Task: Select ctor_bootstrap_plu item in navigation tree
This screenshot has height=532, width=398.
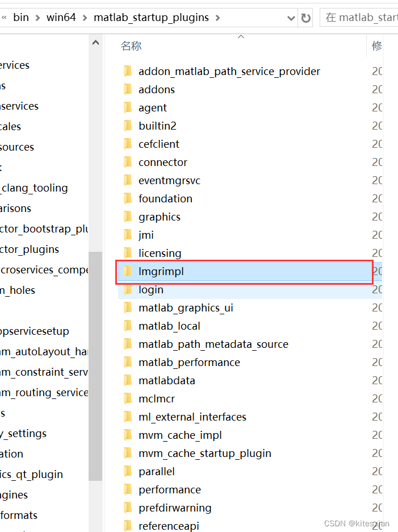Action: 44,229
